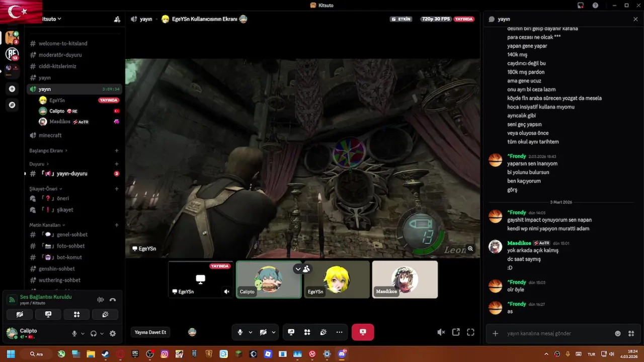Toggle camera in the voice panel

pyautogui.click(x=20, y=314)
